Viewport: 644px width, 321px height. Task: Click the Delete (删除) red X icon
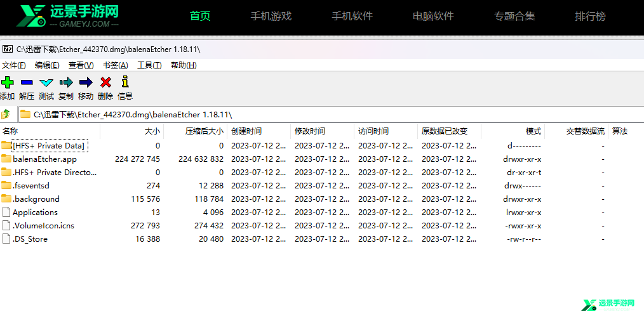click(105, 82)
